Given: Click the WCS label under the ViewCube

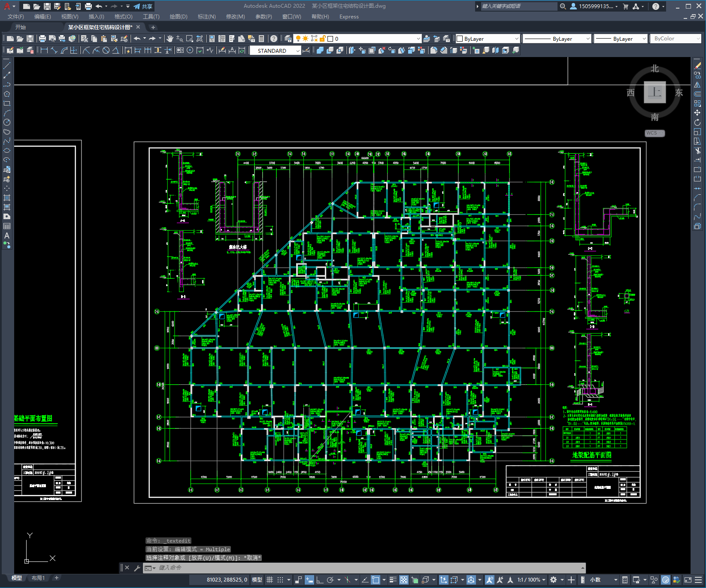Looking at the screenshot, I should click(654, 133).
